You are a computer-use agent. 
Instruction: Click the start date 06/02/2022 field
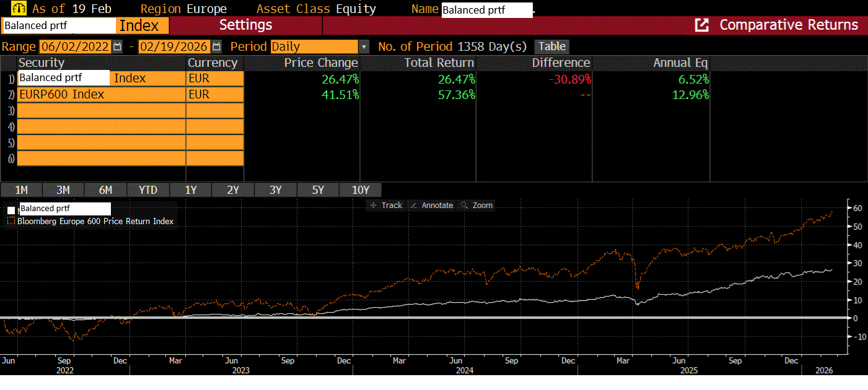pyautogui.click(x=74, y=46)
